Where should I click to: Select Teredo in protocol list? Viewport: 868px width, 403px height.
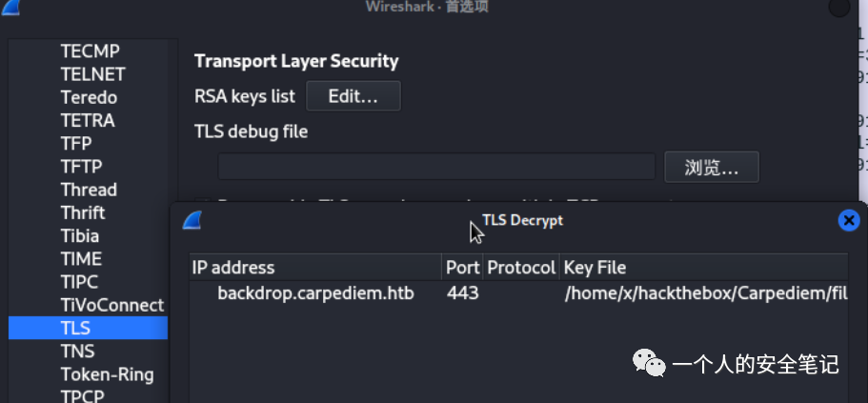tap(89, 97)
